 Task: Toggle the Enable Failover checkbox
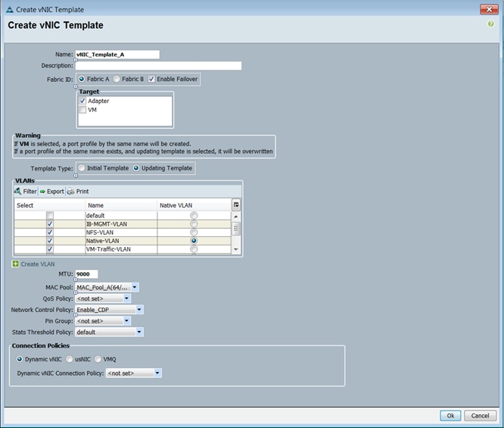(x=151, y=79)
